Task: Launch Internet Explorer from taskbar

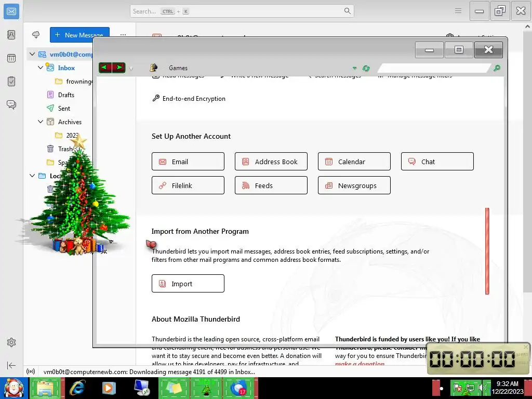Action: coord(77,388)
